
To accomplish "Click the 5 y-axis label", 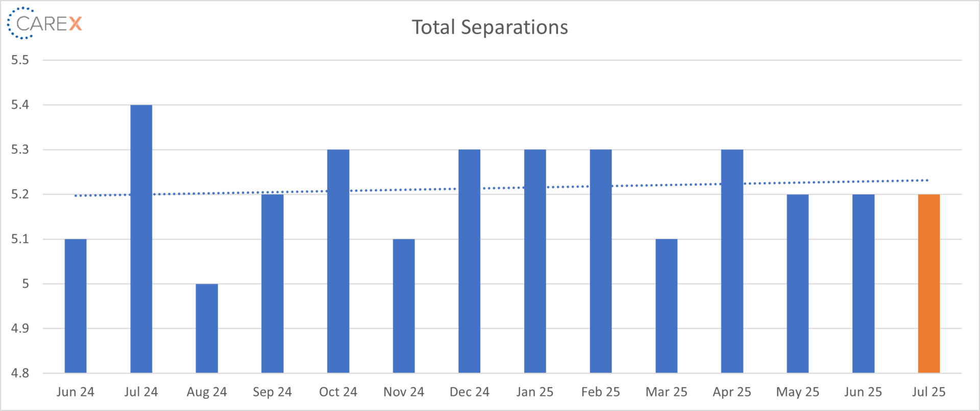I will click(x=26, y=284).
